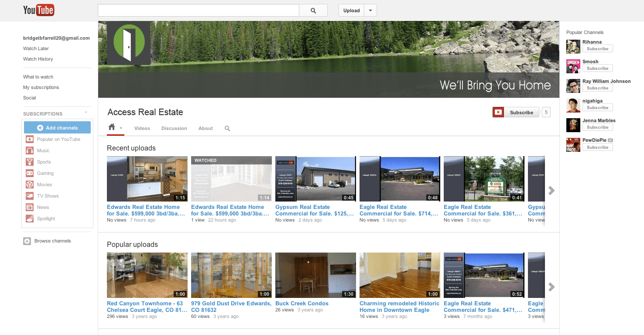
Task: Open Watch History
Action: 38,59
